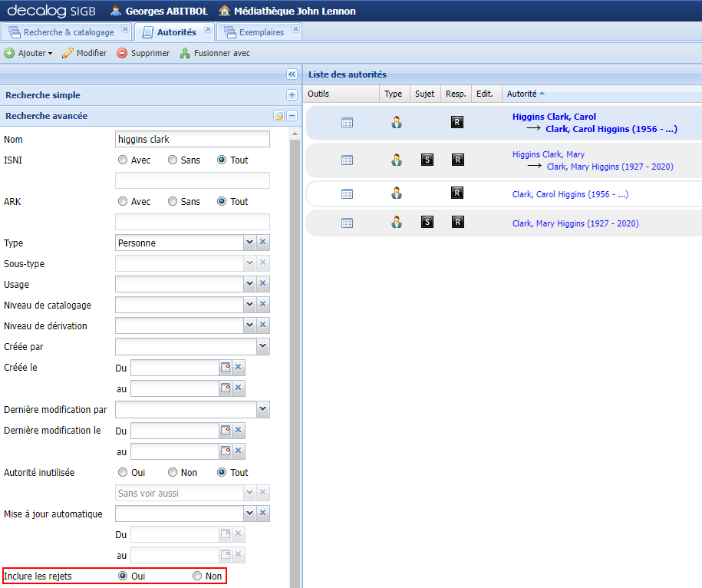Select Non for Inclure les rejets
Screen dimensions: 702x588
pos(196,576)
